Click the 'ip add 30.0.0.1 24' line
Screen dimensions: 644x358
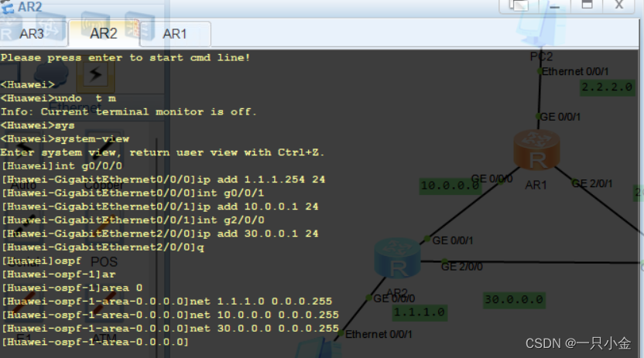pyautogui.click(x=160, y=234)
